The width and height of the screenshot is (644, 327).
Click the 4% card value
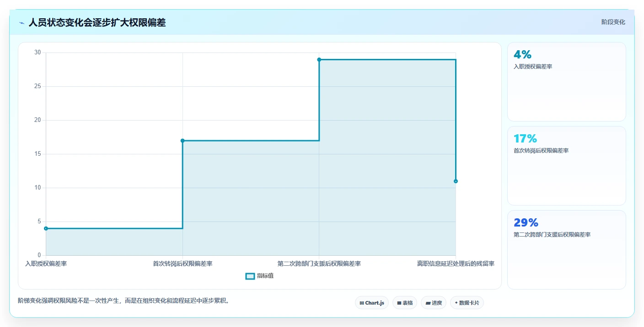tap(522, 55)
